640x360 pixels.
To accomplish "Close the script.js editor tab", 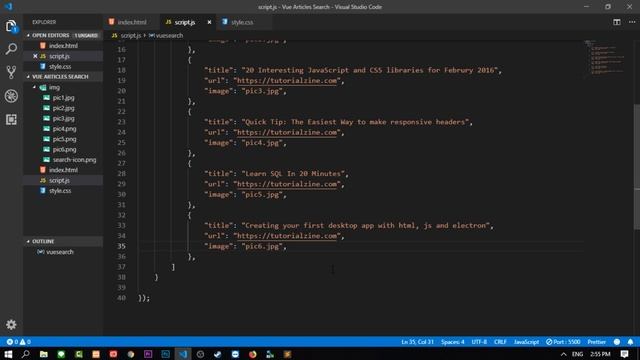I will point(209,22).
